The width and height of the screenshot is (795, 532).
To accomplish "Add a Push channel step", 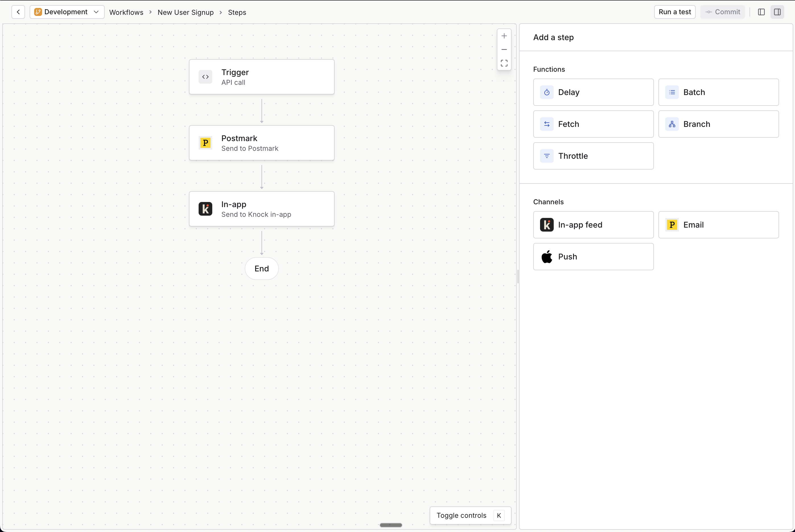I will point(593,257).
